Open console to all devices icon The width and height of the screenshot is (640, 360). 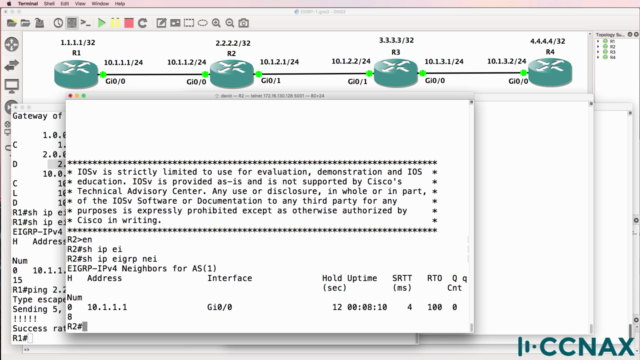(85, 23)
